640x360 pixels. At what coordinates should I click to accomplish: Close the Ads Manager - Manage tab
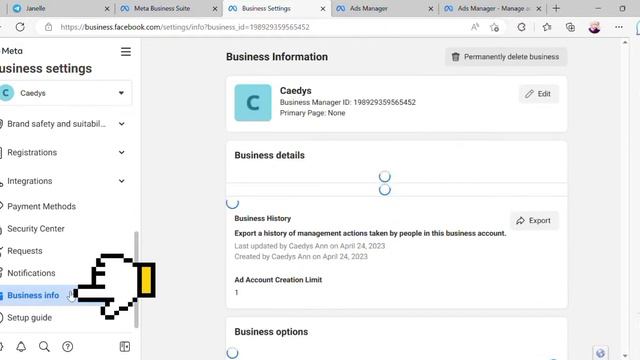[539, 9]
